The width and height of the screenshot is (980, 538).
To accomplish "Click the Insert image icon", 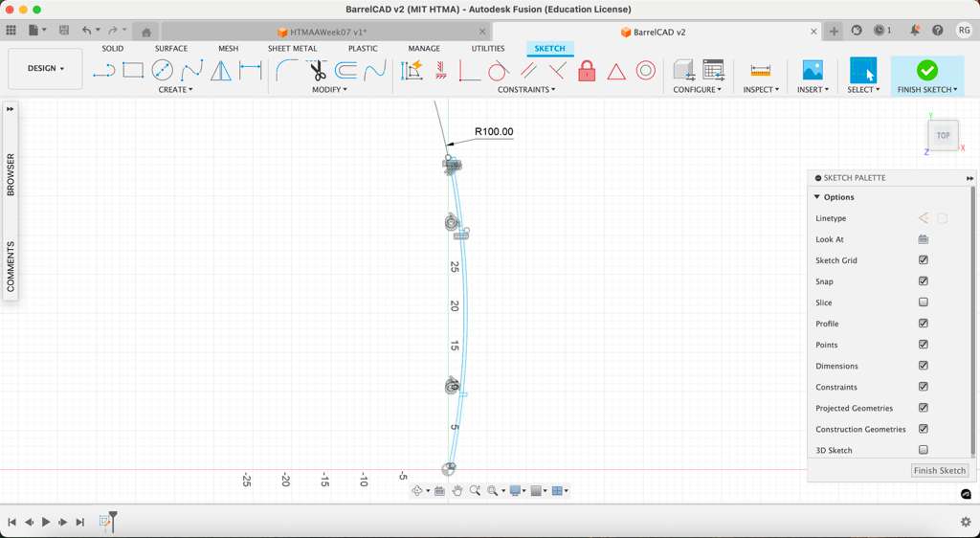I will (x=813, y=70).
